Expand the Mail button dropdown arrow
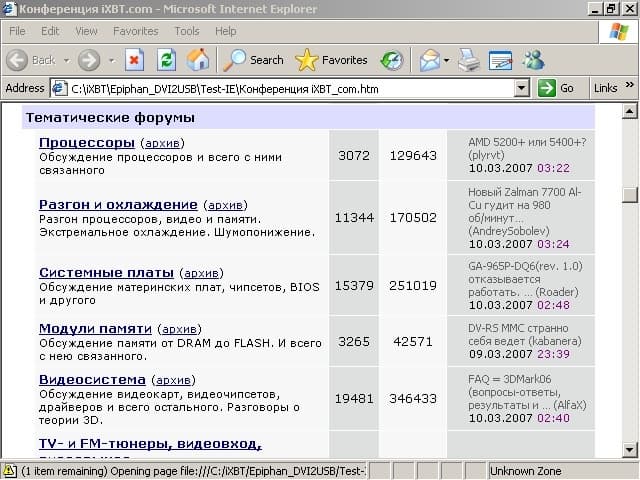640x480 pixels. click(x=447, y=61)
